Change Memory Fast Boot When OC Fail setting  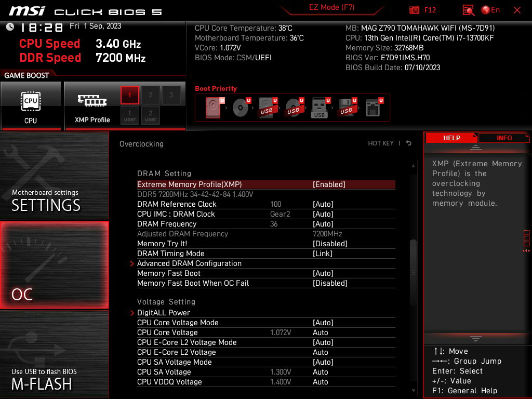coord(266,283)
